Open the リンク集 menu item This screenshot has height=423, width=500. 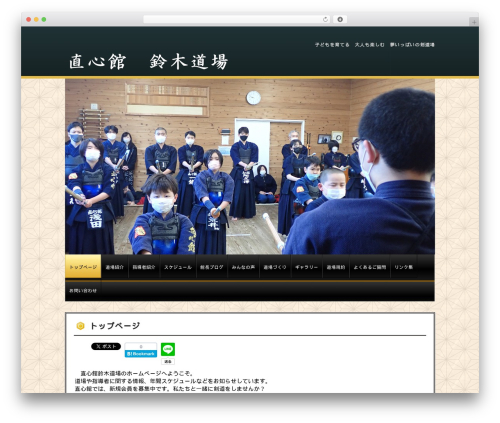click(404, 267)
